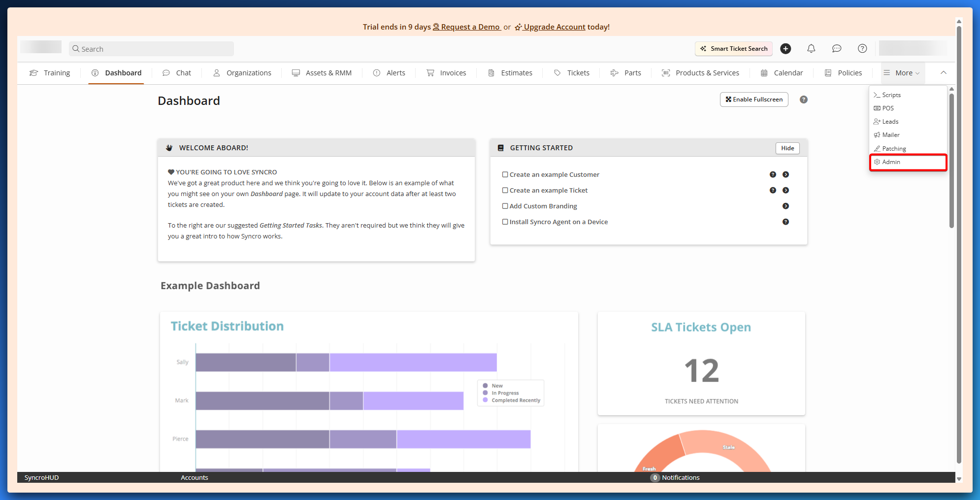Click help icon for Create an example Ticket
The width and height of the screenshot is (980, 500).
(x=773, y=190)
